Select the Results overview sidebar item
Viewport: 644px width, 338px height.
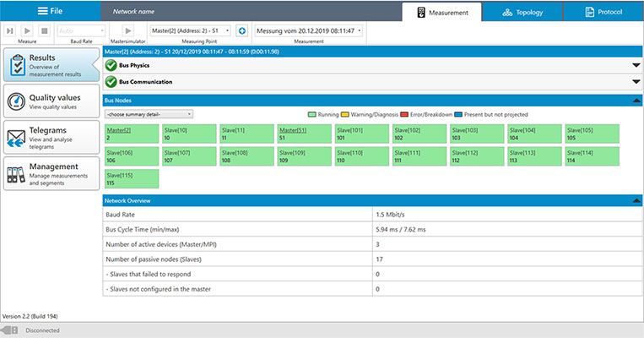point(51,66)
